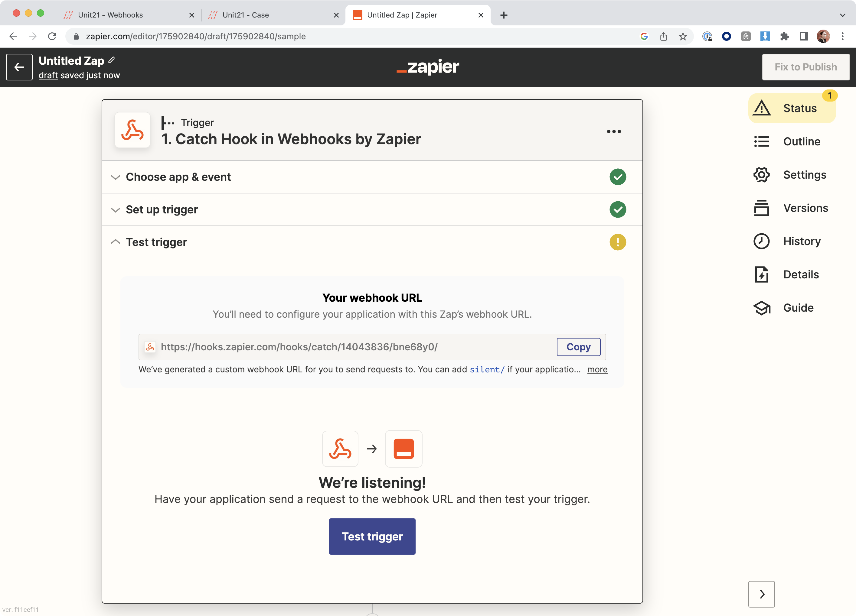Open trigger step three-dots menu
The height and width of the screenshot is (616, 856).
tap(614, 131)
